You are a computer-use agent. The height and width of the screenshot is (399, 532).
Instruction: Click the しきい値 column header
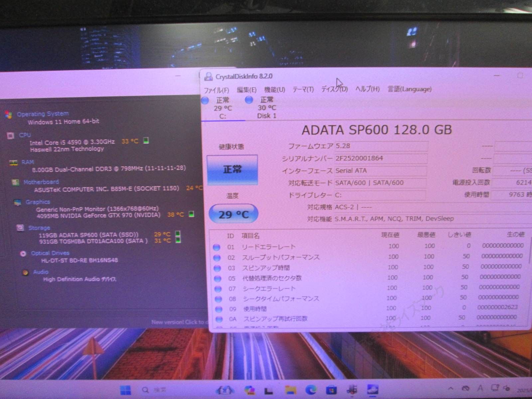point(459,234)
